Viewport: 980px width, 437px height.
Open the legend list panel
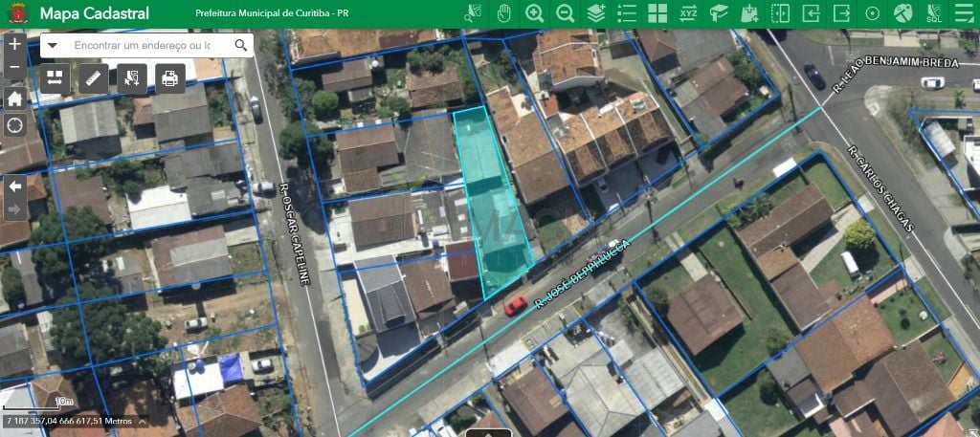click(627, 13)
